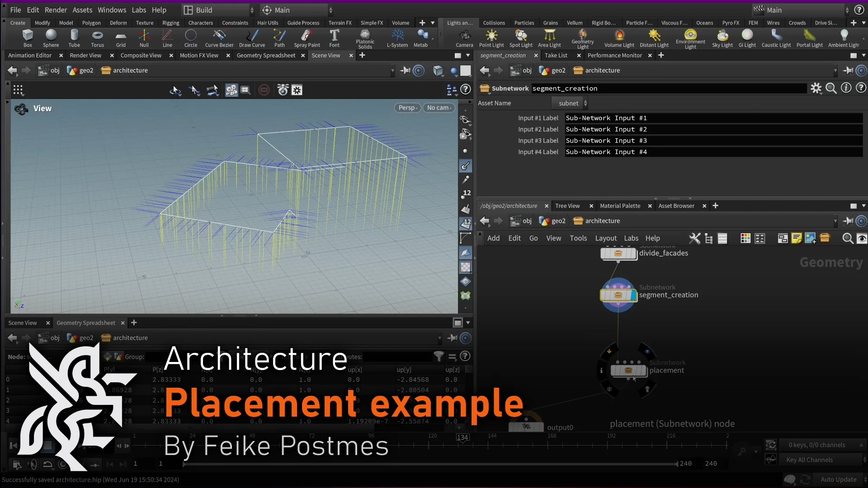Open the Persp viewport menu
This screenshot has height=488, width=868.
pyautogui.click(x=407, y=108)
